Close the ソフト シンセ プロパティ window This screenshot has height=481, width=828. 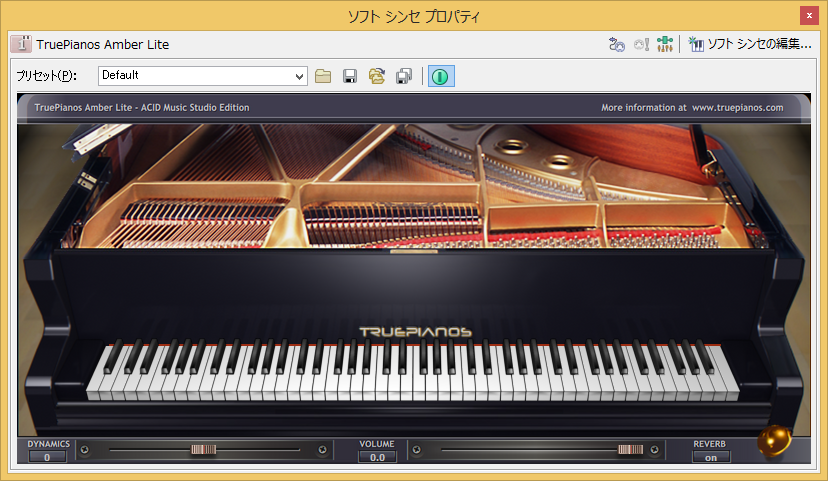[x=809, y=16]
